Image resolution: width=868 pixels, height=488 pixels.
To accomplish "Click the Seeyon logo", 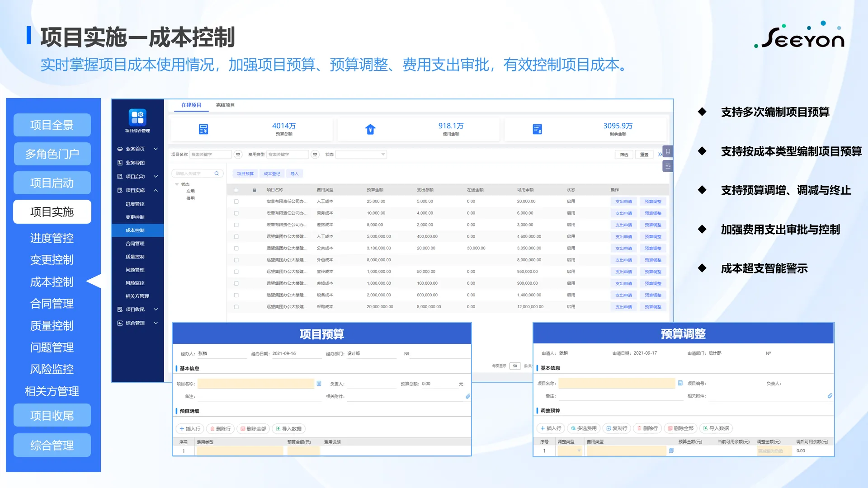I will [799, 35].
